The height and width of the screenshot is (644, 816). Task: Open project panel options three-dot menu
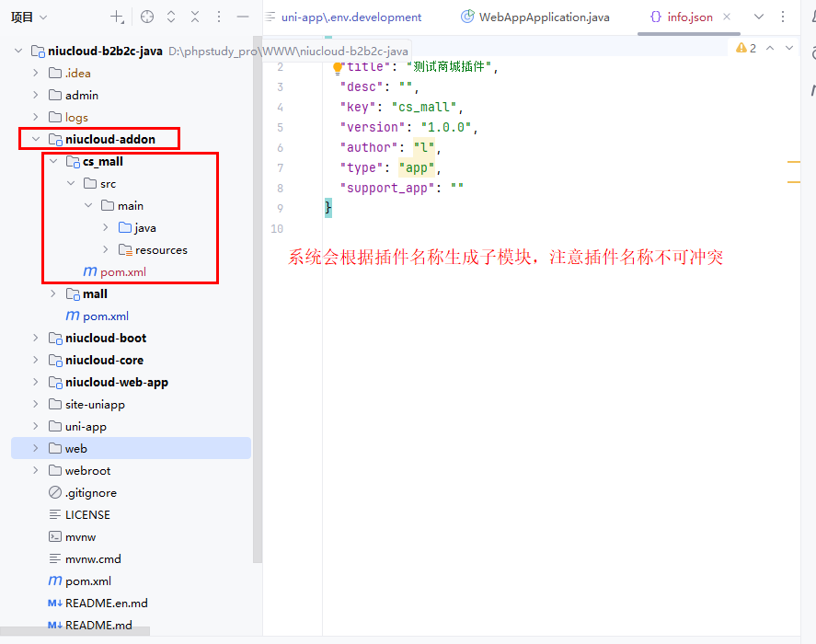(219, 17)
